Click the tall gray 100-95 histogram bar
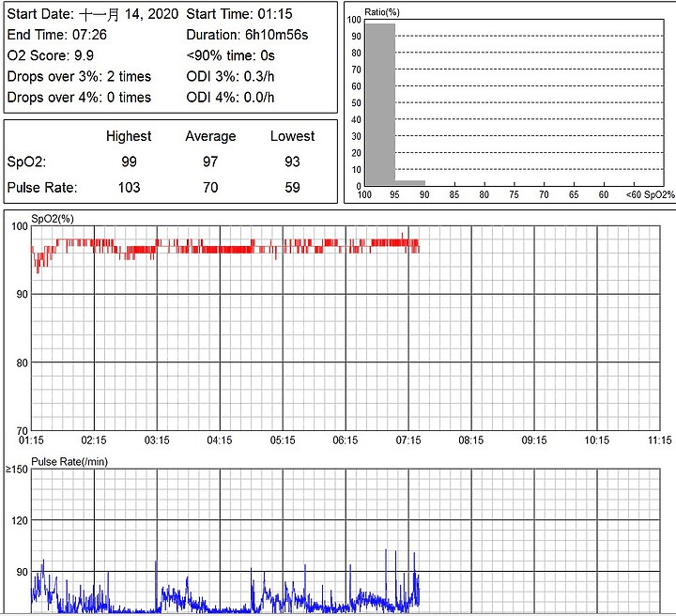 pyautogui.click(x=380, y=104)
